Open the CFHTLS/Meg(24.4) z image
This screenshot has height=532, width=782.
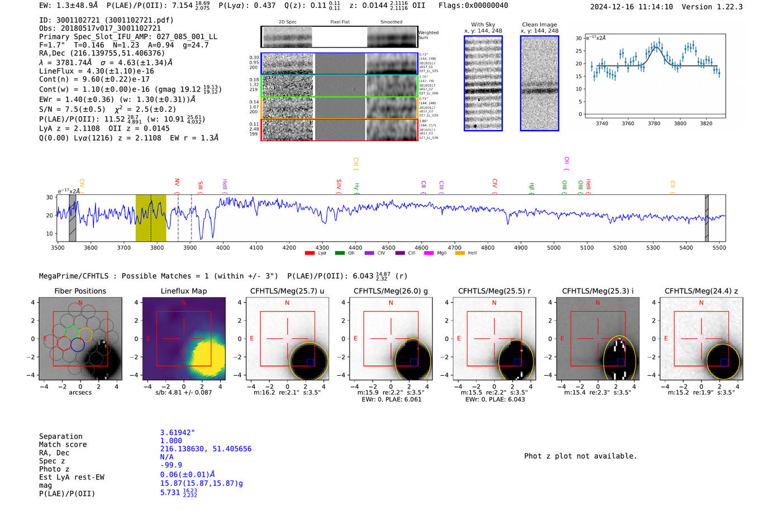tap(701, 338)
